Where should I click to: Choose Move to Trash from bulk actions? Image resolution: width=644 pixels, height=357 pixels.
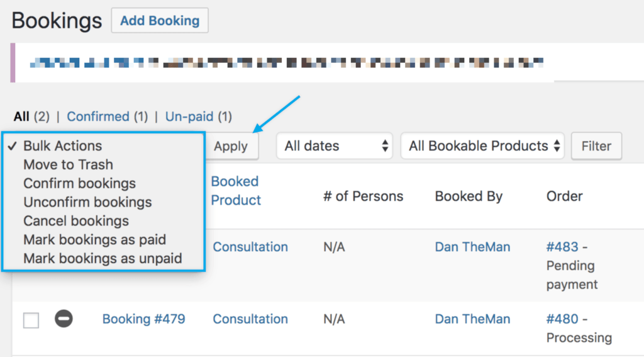pyautogui.click(x=68, y=165)
